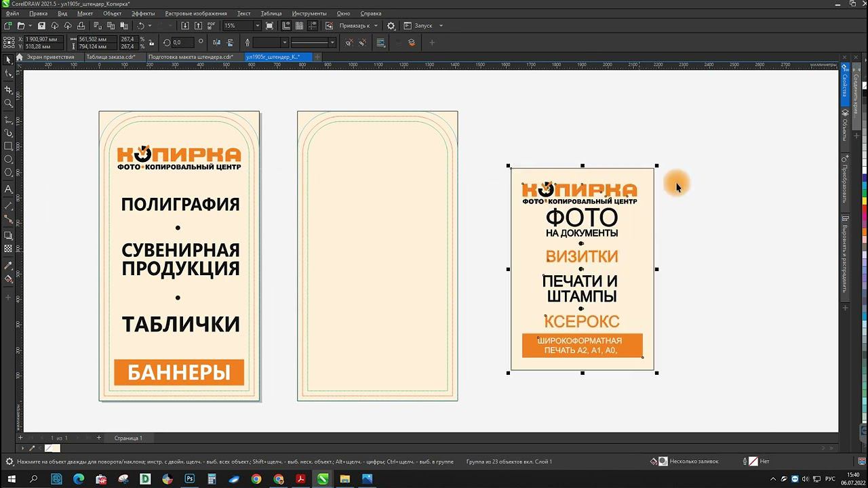Create a new document icon
868x488 pixels.
(x=8, y=26)
